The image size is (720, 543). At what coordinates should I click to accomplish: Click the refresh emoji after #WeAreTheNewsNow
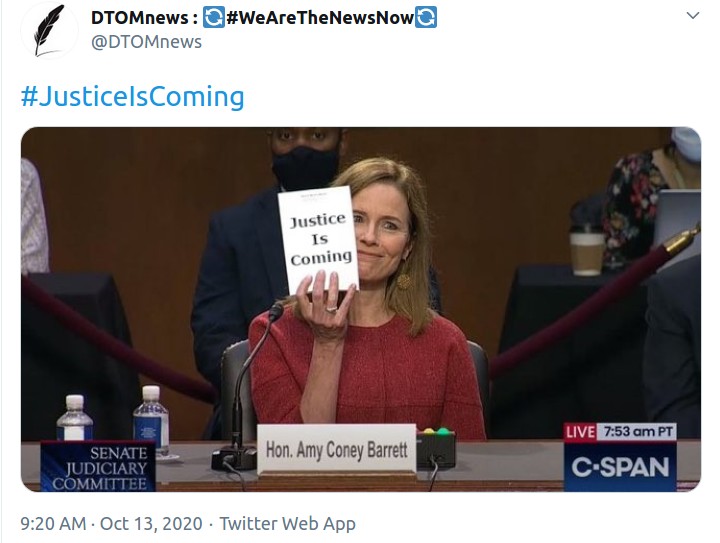click(426, 18)
